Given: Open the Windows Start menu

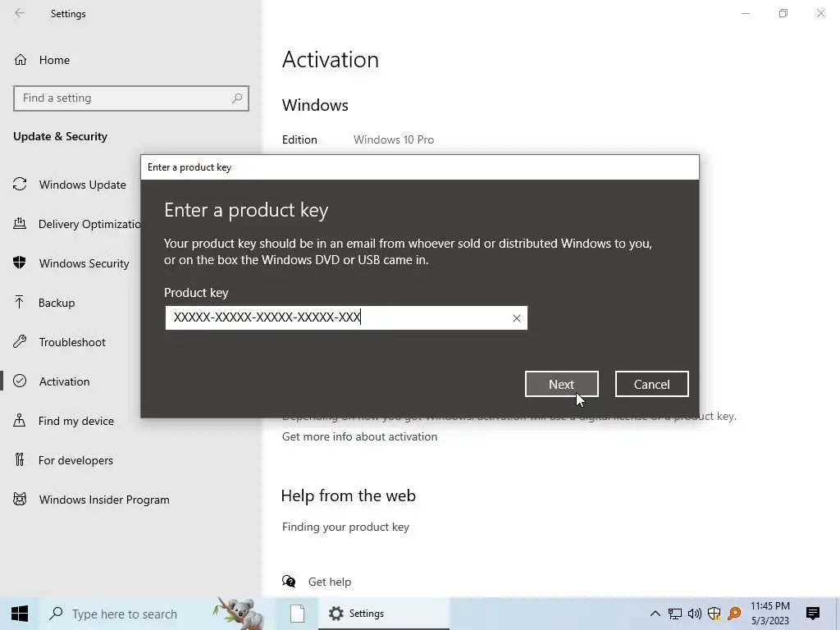Looking at the screenshot, I should pyautogui.click(x=20, y=614).
